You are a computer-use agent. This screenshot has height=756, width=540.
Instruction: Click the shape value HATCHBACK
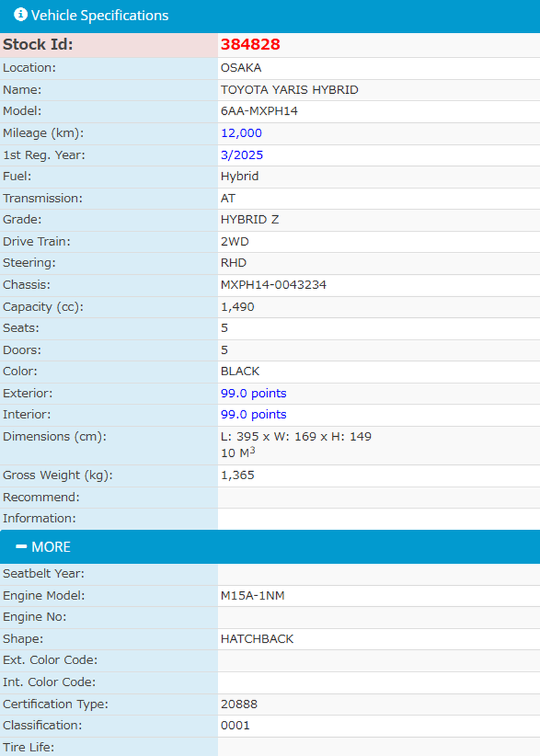(257, 639)
